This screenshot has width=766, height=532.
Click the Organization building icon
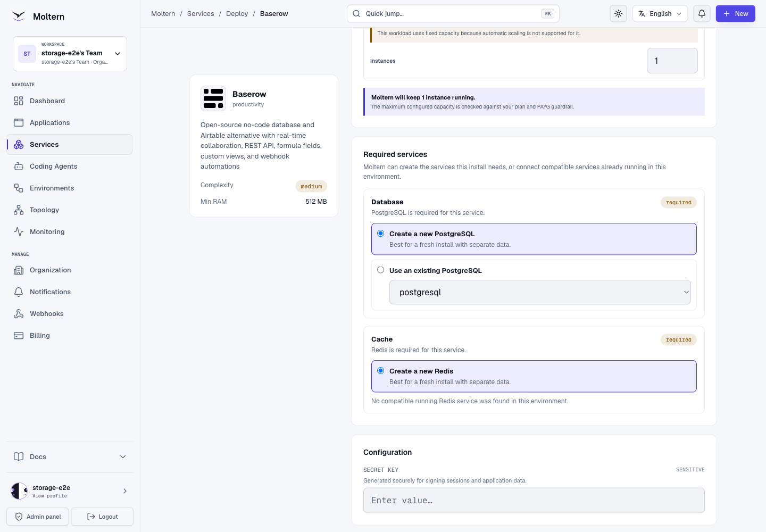[x=19, y=270]
